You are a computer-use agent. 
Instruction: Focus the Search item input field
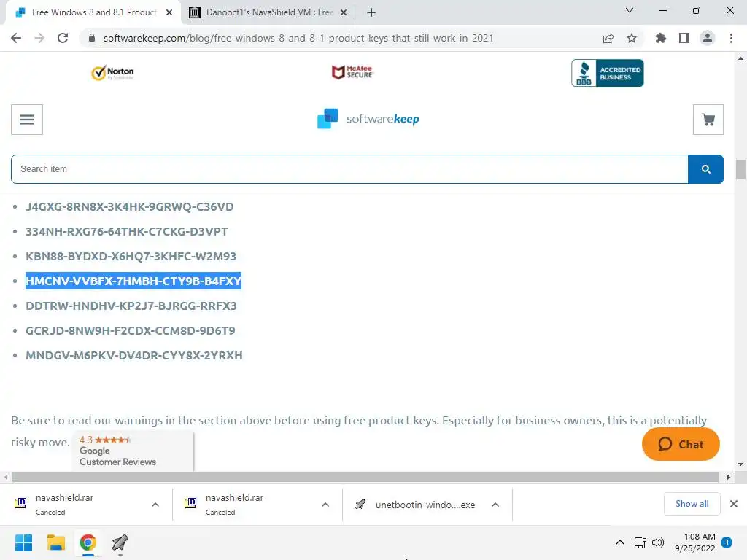pyautogui.click(x=349, y=169)
